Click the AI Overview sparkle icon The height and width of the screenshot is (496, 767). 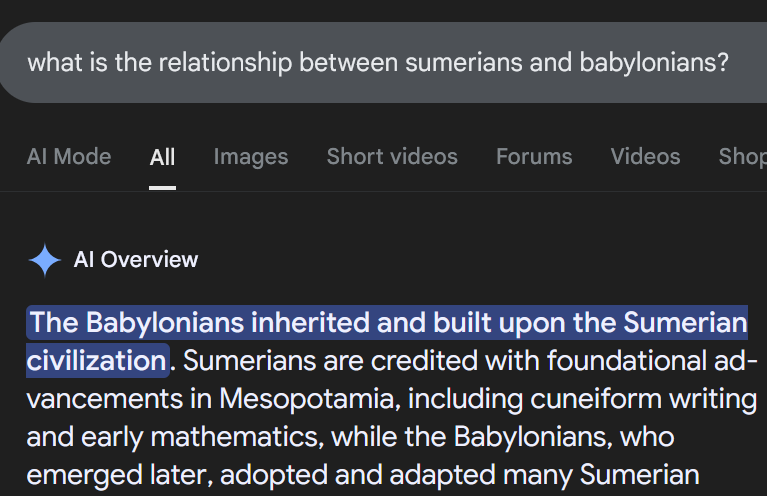tap(45, 260)
